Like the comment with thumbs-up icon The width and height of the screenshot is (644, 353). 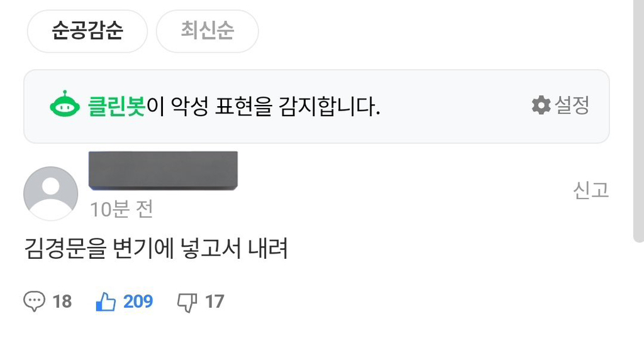tap(106, 301)
